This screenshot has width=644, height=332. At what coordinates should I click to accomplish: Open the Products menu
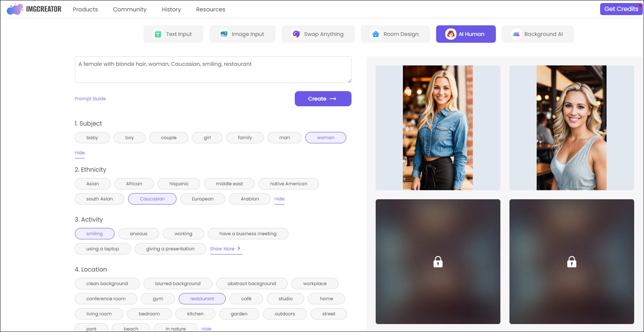(x=85, y=9)
